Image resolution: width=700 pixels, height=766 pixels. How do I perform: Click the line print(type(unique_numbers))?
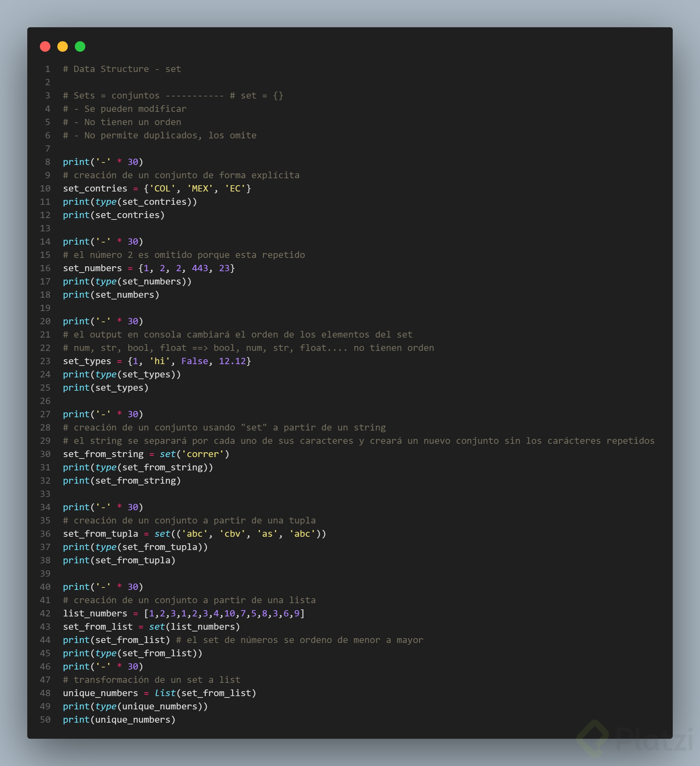click(x=135, y=706)
